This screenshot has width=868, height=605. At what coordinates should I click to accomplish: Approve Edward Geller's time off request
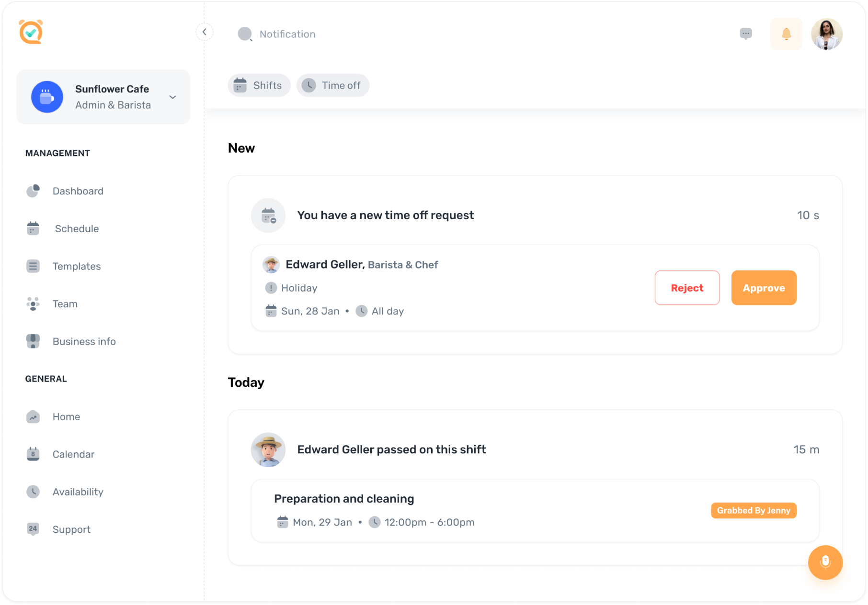(764, 288)
